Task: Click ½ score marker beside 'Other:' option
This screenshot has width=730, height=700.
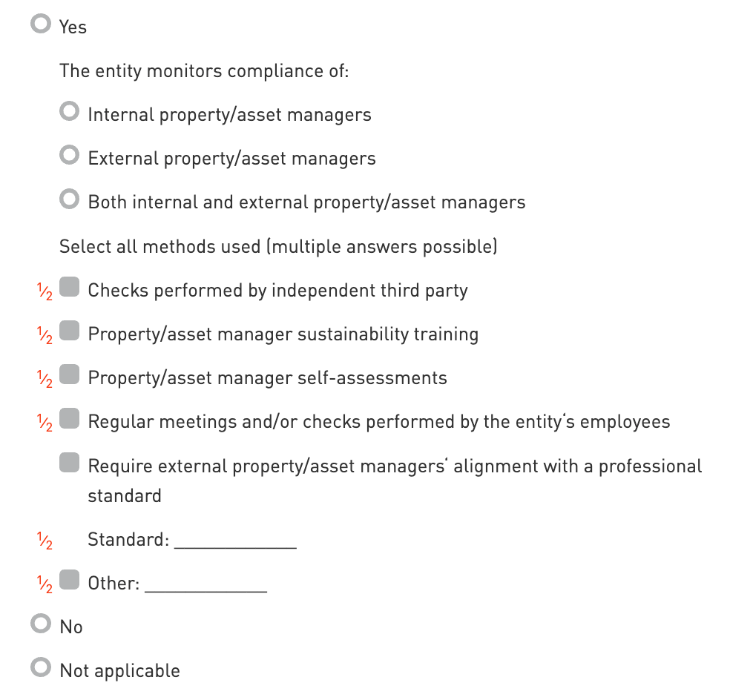Action: pyautogui.click(x=45, y=584)
